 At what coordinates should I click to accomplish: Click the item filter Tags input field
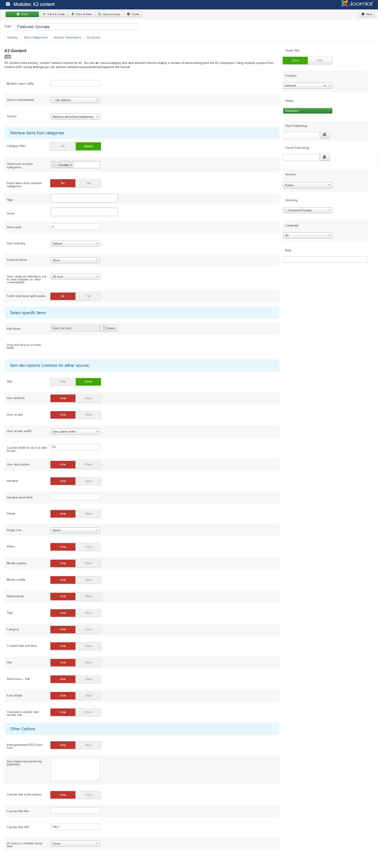click(84, 198)
